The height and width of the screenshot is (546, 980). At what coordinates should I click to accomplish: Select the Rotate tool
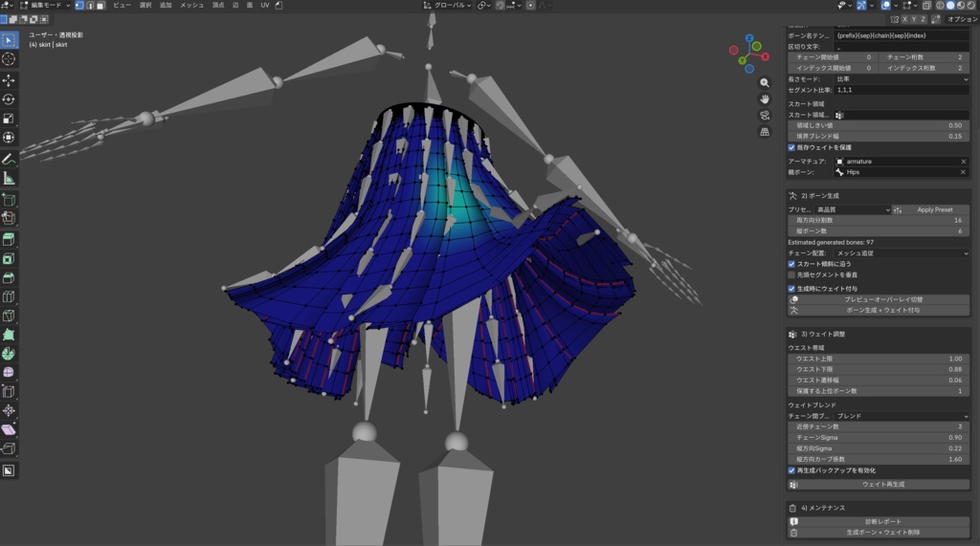9,99
